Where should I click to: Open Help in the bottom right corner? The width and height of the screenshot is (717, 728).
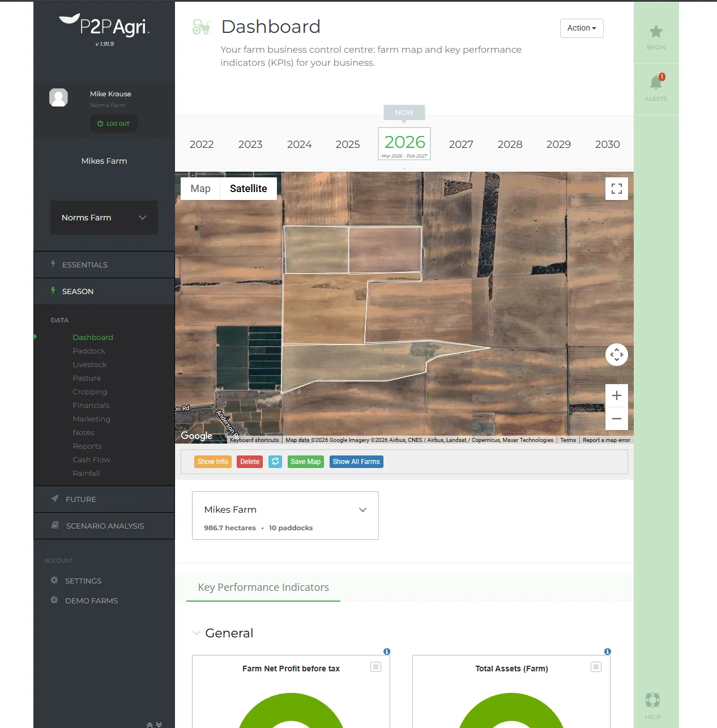pyautogui.click(x=652, y=700)
